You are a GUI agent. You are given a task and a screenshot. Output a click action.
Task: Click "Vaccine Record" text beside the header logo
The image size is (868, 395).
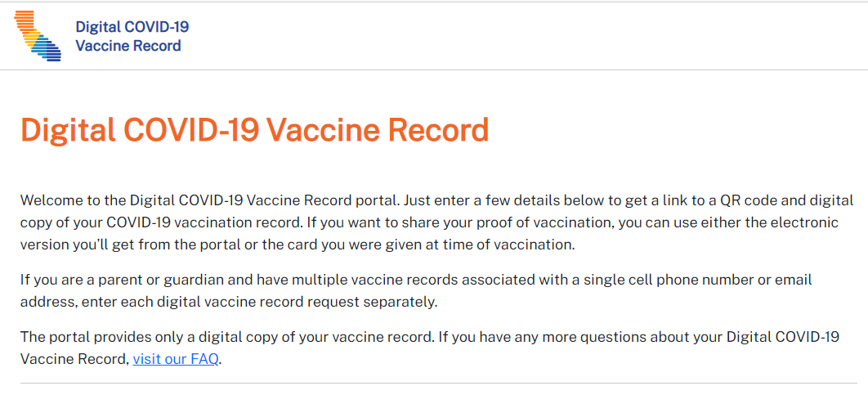(x=128, y=46)
